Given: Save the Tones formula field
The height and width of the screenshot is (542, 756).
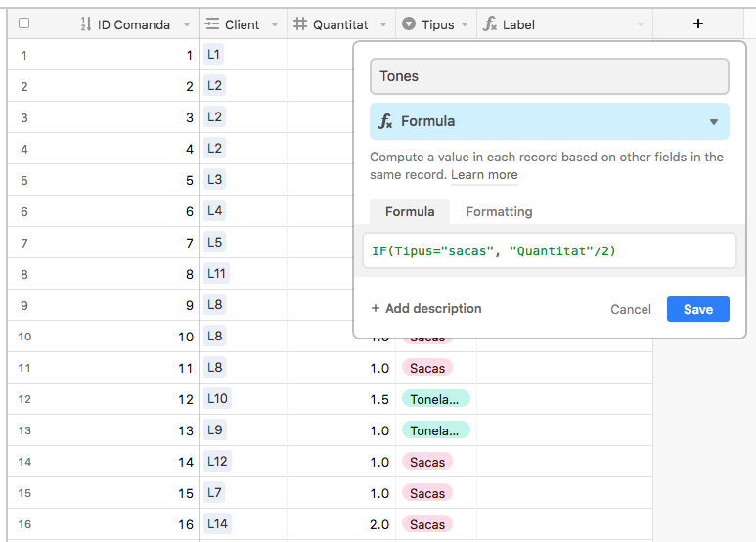Looking at the screenshot, I should point(697,309).
